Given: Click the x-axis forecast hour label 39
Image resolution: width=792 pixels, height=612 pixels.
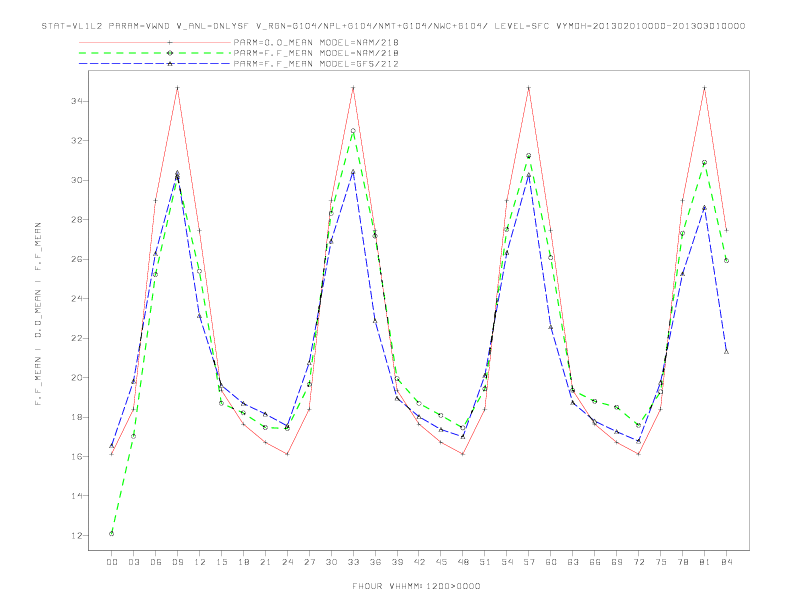Looking at the screenshot, I should 397,562.
